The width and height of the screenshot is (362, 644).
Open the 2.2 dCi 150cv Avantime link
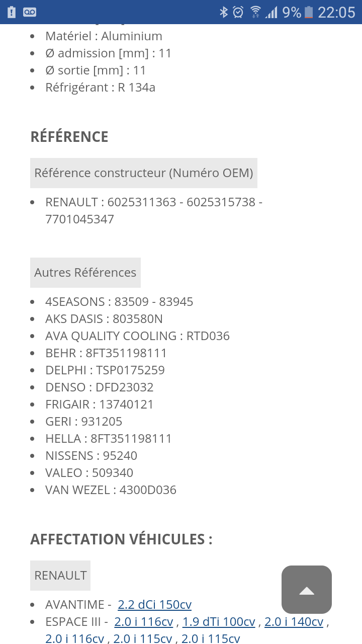(x=154, y=605)
